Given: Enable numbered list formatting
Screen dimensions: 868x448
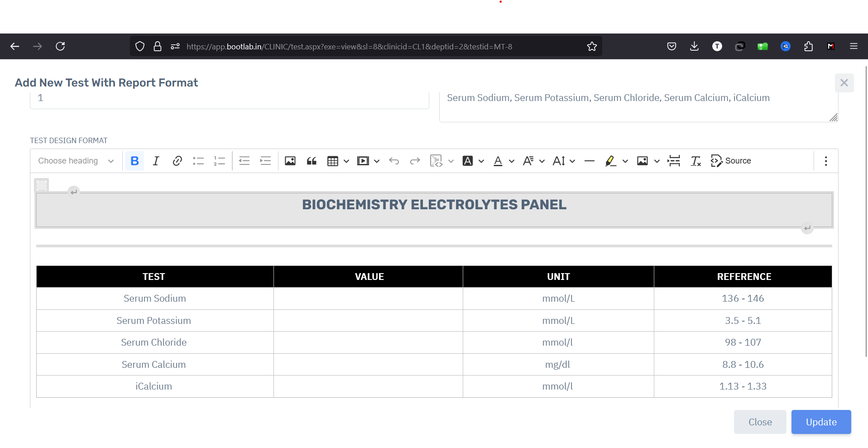Looking at the screenshot, I should click(x=220, y=161).
